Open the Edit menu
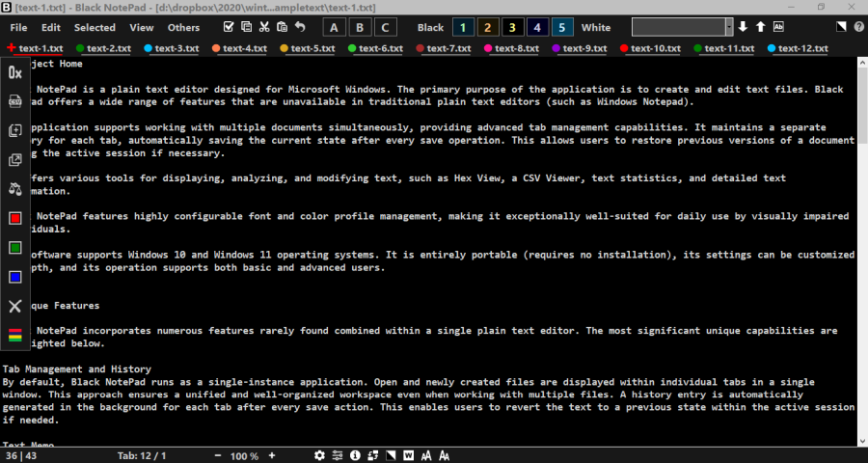 click(51, 27)
